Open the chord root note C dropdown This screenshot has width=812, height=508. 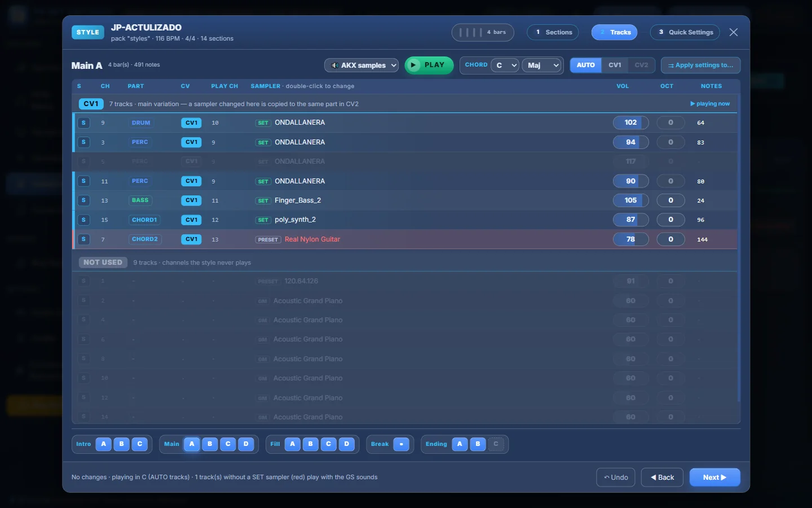(x=505, y=65)
